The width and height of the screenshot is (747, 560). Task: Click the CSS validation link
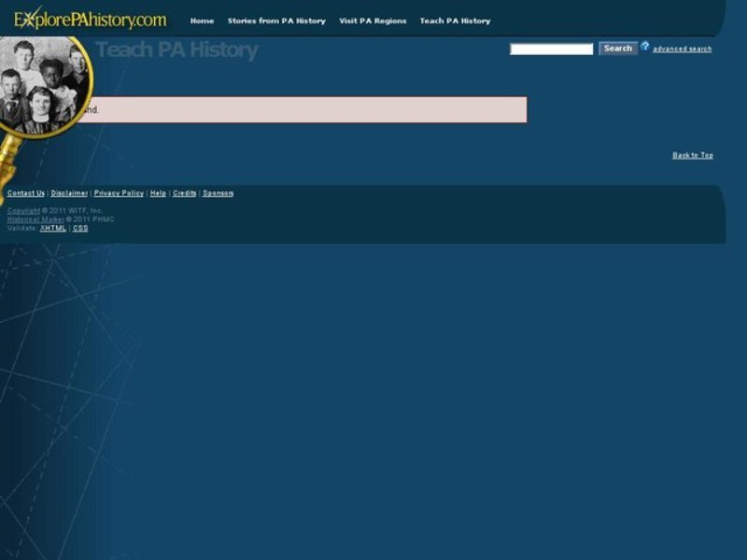tap(80, 228)
